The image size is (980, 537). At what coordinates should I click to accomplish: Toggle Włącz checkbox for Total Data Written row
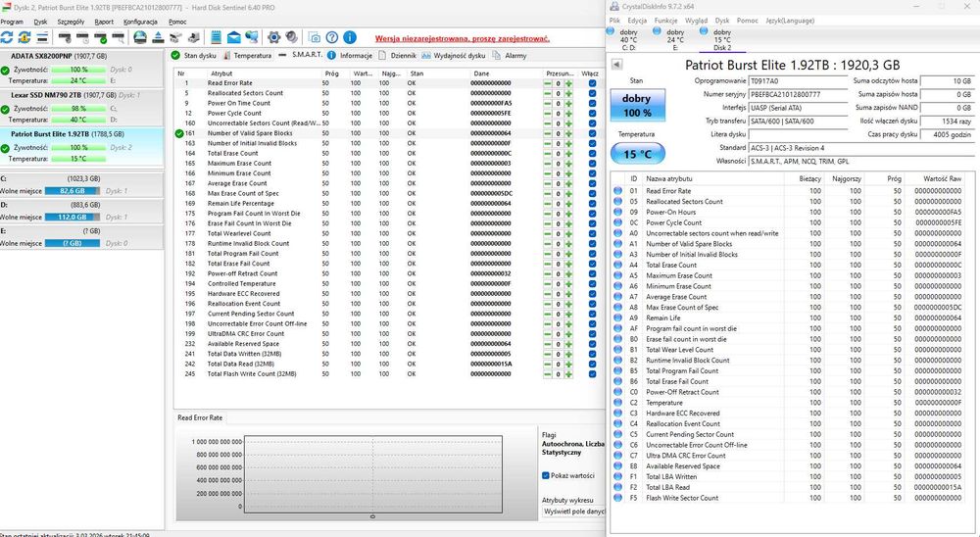click(x=592, y=354)
